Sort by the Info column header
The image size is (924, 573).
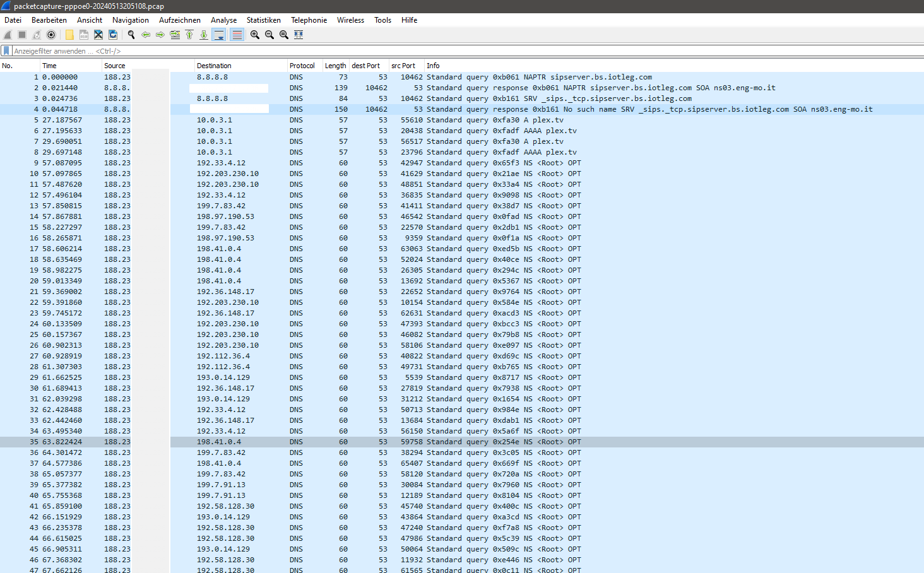pos(674,66)
